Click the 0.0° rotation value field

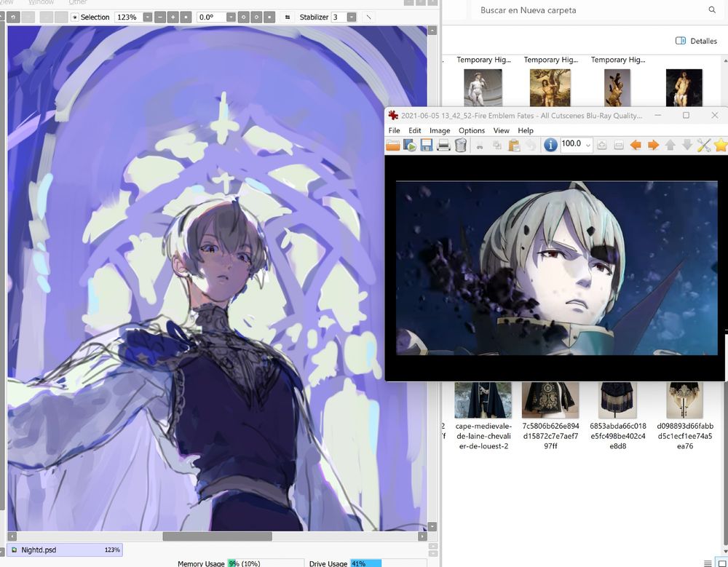(x=212, y=17)
